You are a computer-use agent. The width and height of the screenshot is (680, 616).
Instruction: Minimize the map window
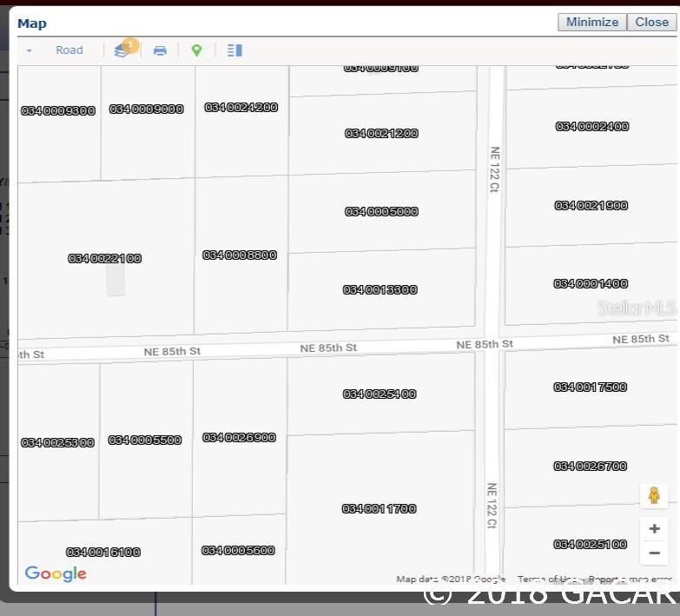click(x=592, y=22)
